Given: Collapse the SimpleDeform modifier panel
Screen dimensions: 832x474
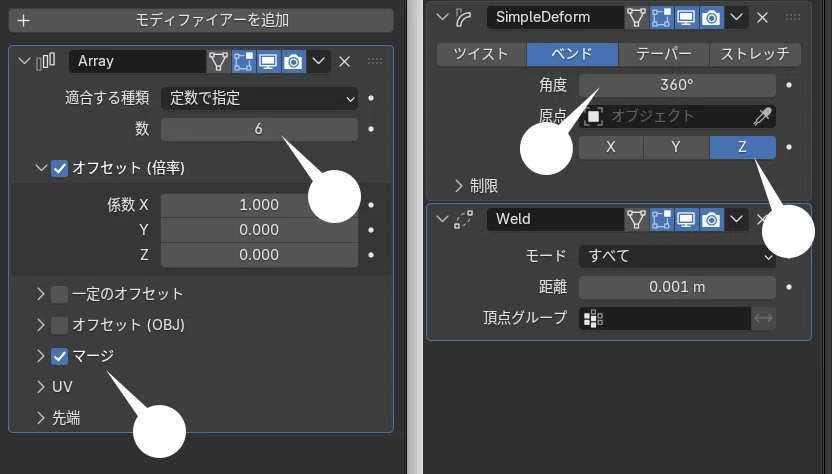Looking at the screenshot, I should click(442, 17).
